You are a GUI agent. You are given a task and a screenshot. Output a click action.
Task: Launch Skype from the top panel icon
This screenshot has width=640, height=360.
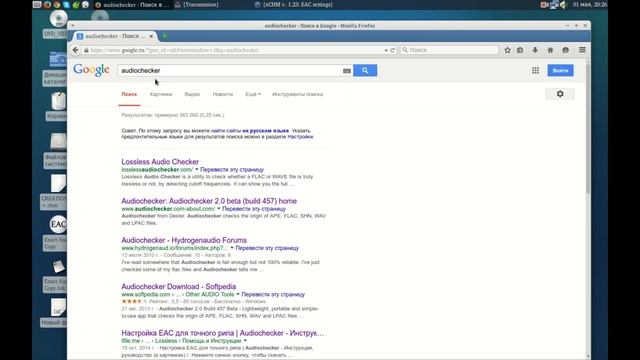66,4
